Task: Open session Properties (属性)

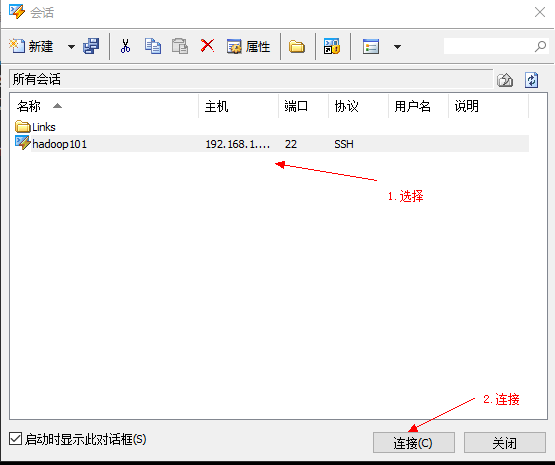Action: tap(248, 46)
